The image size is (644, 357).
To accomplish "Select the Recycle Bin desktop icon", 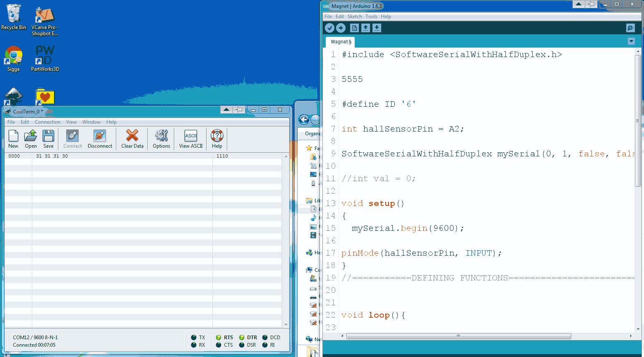I will point(14,17).
